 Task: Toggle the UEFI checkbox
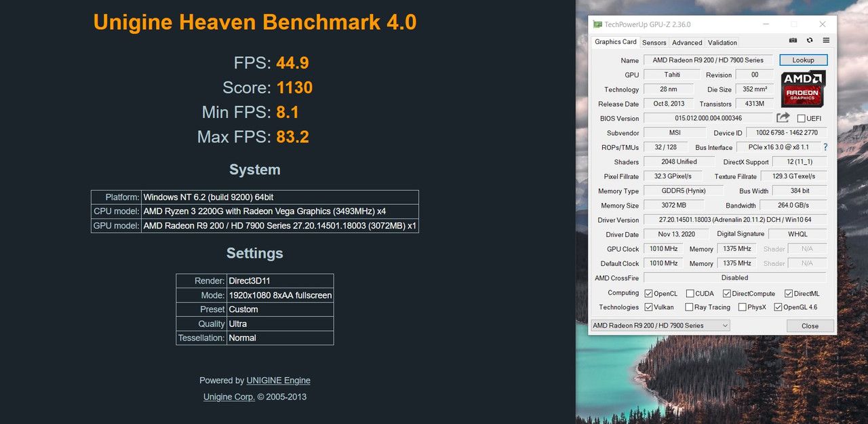(801, 118)
